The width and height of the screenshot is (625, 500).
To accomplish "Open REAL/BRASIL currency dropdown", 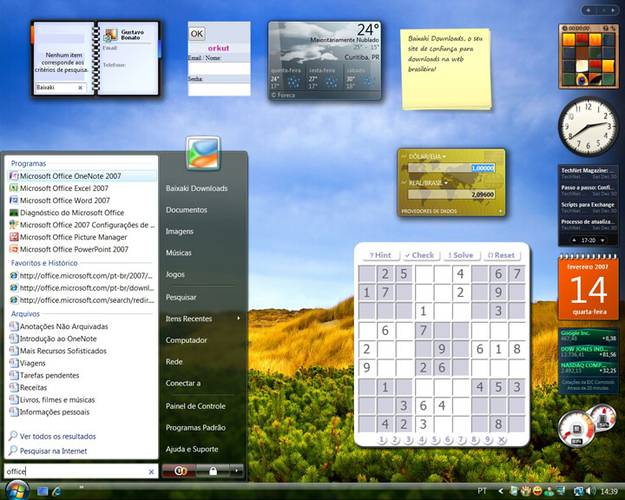I will click(x=428, y=183).
